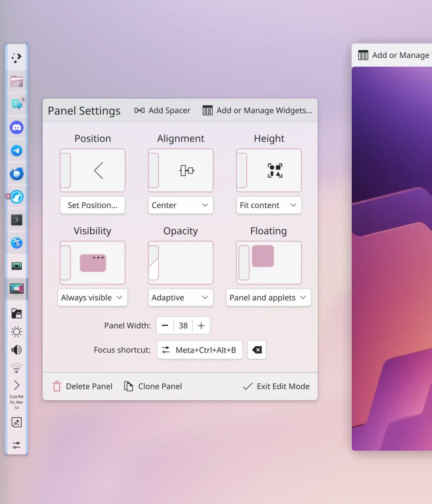Click the volume speaker tray icon
Viewport: 432px width, 504px height.
click(x=17, y=350)
